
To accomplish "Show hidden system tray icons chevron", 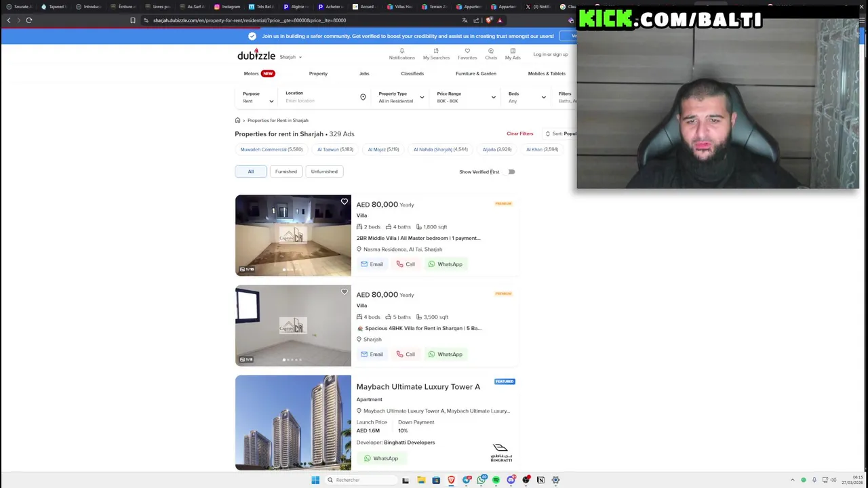I will tap(792, 480).
